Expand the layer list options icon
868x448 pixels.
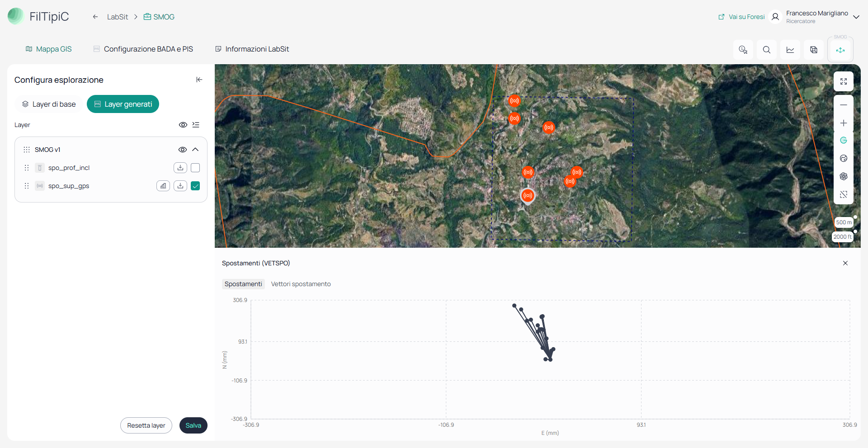pyautogui.click(x=196, y=125)
